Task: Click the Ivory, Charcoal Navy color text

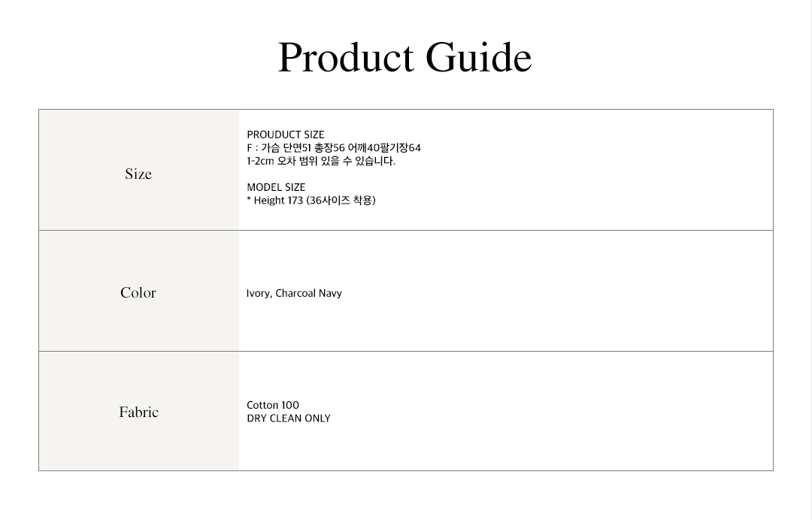Action: 294,293
